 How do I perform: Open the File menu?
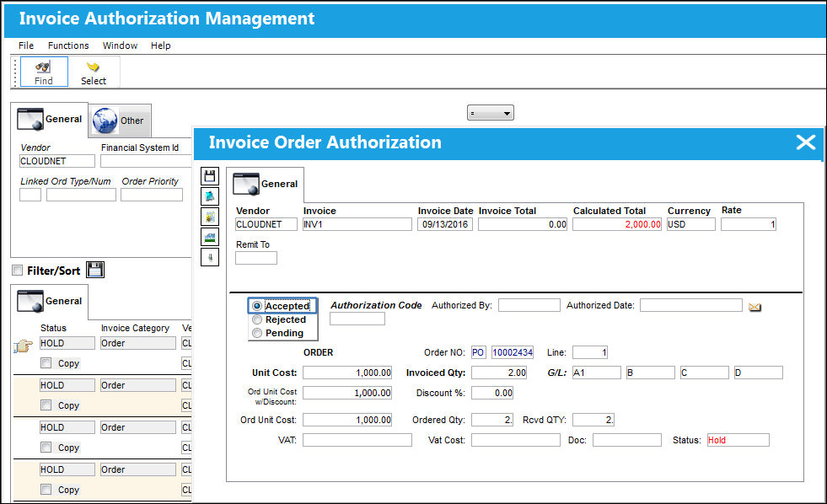pyautogui.click(x=26, y=46)
